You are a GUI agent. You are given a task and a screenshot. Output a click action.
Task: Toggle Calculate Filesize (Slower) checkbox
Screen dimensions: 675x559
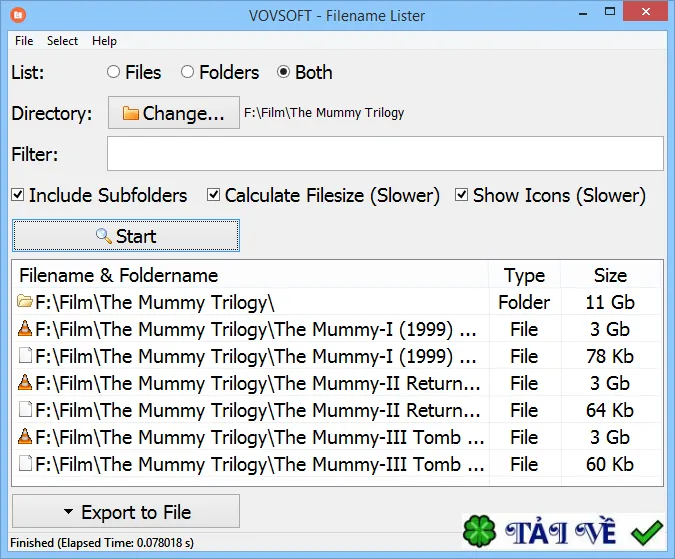214,195
